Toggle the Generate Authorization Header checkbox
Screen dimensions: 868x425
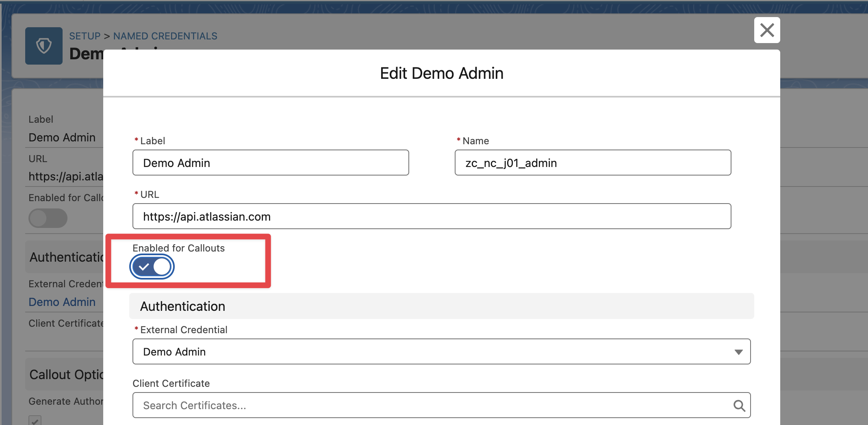click(35, 420)
